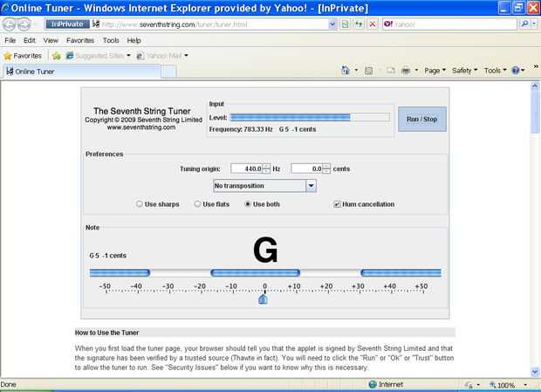The image size is (541, 392).
Task: Expand the Print options arrow
Action: [416, 71]
